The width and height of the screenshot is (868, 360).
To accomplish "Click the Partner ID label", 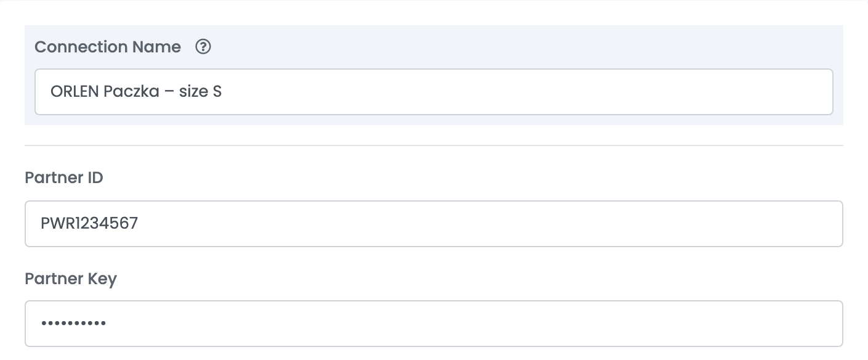I will tap(64, 178).
